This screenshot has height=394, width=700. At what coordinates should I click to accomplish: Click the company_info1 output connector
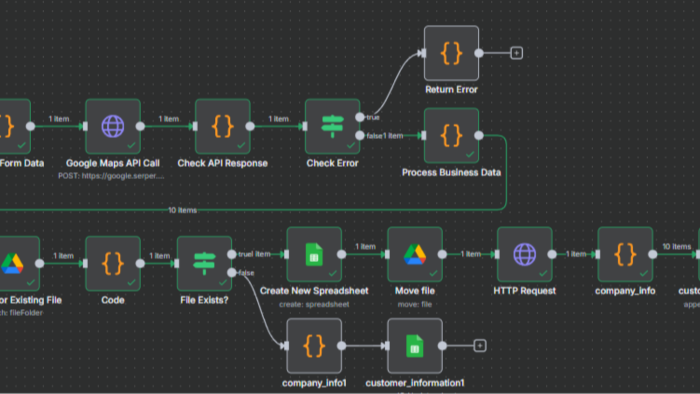pos(342,346)
